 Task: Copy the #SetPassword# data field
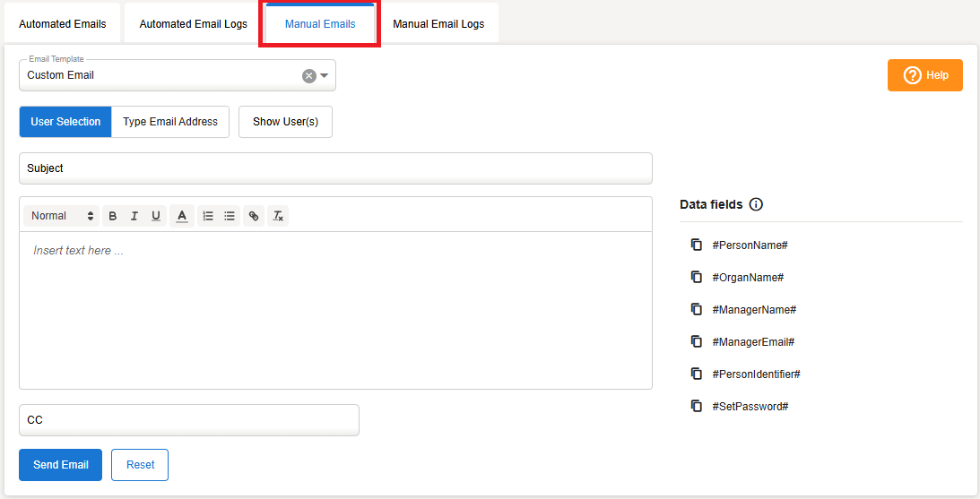[697, 406]
